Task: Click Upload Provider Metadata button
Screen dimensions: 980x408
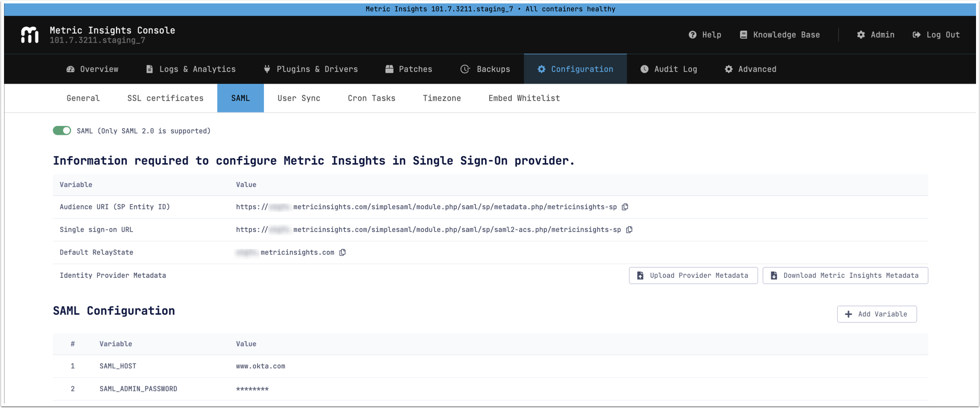Action: 693,276
